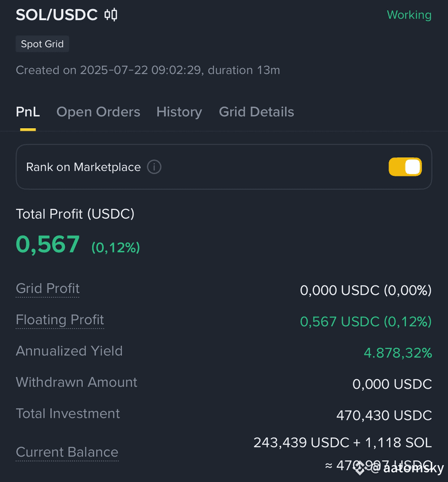This screenshot has width=448, height=482.
Task: Click the SOL/USDC pair title
Action: (x=57, y=15)
